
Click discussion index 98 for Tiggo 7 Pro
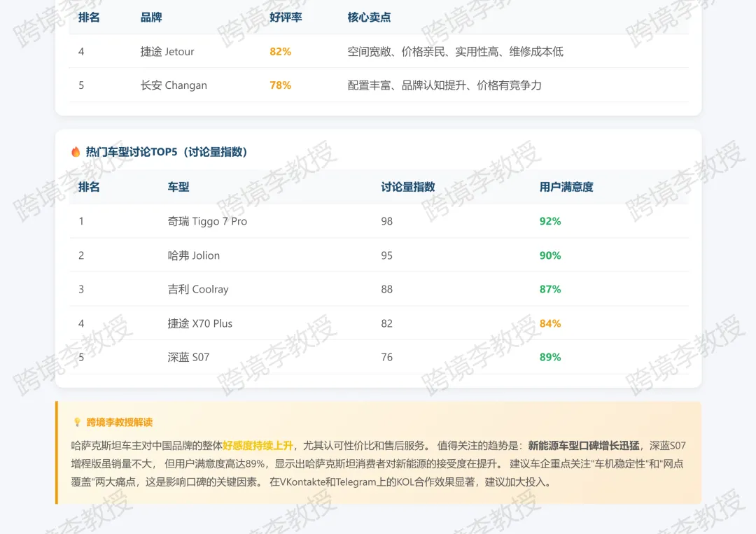click(x=386, y=221)
